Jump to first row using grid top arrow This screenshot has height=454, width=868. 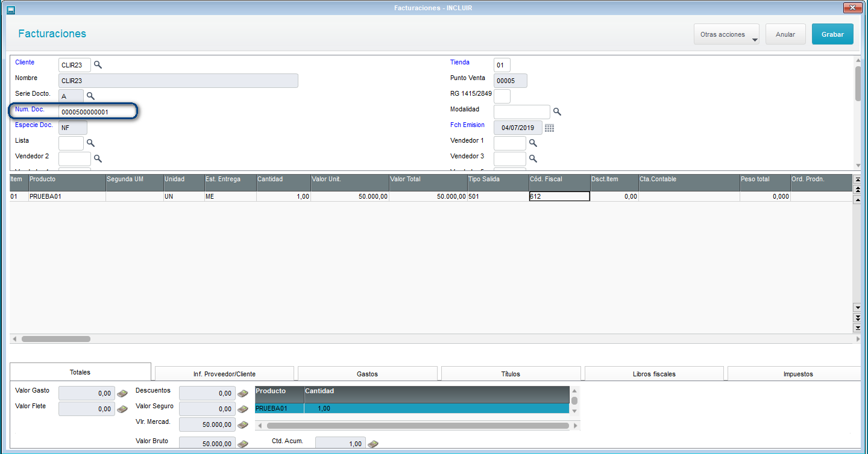click(857, 179)
